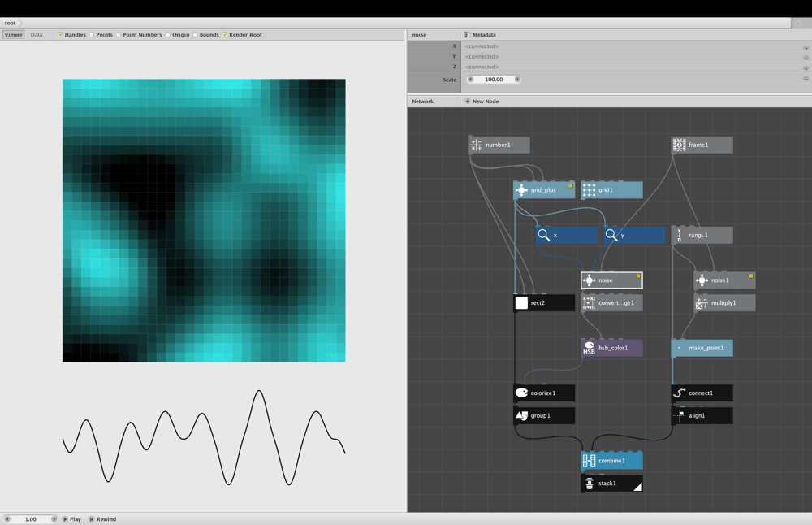Enable the Point Numbers checkbox
This screenshot has height=525, width=812.
point(119,35)
